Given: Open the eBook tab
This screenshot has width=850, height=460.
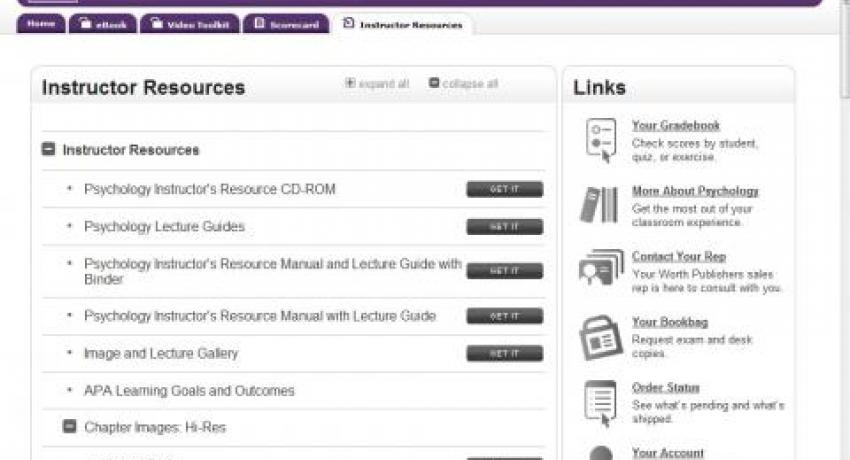Looking at the screenshot, I should pyautogui.click(x=103, y=24).
